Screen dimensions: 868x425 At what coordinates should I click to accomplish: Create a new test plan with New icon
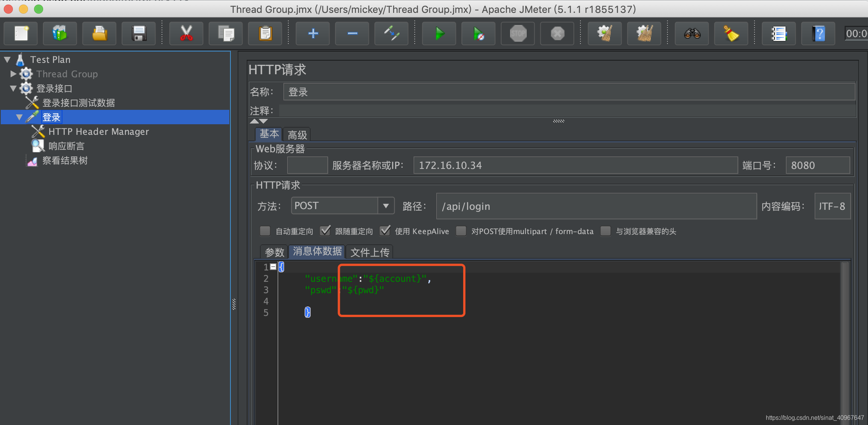pyautogui.click(x=21, y=34)
